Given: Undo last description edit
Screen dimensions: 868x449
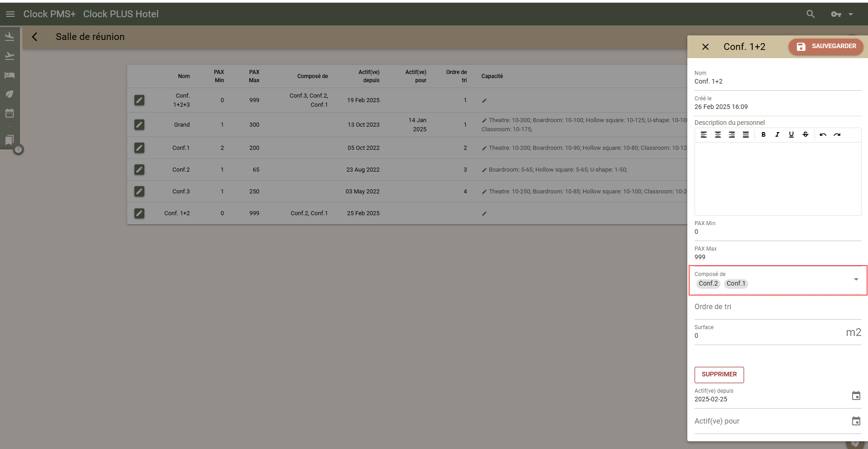Looking at the screenshot, I should [823, 135].
